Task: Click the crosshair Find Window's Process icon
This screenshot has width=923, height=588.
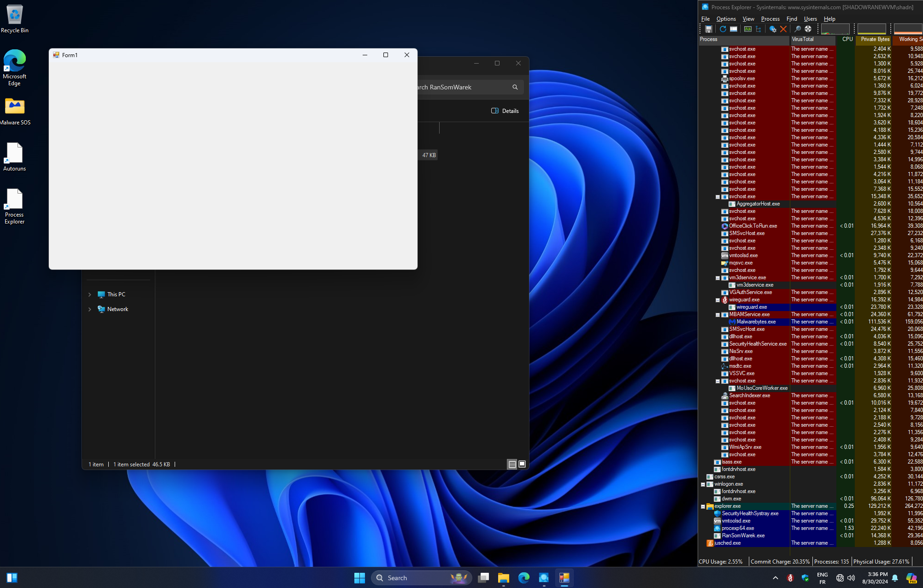Action: 808,29
